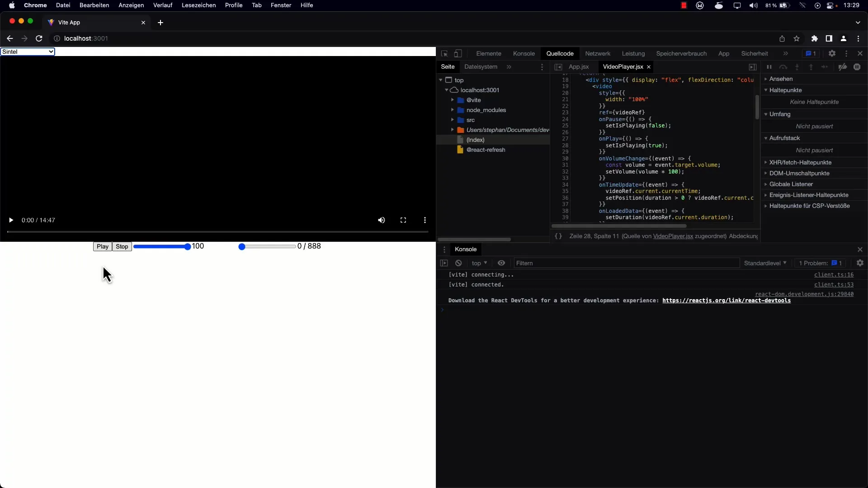Open the Verlauf menu in menu bar
868x488 pixels.
click(163, 5)
